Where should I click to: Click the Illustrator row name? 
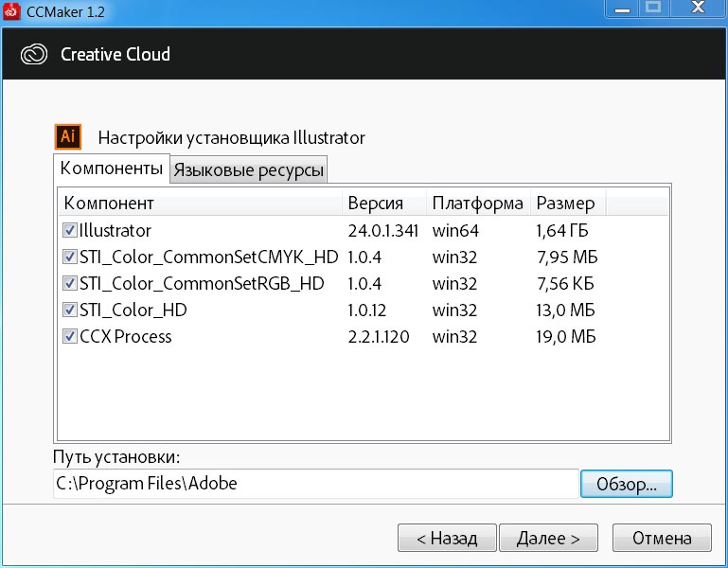click(x=115, y=230)
